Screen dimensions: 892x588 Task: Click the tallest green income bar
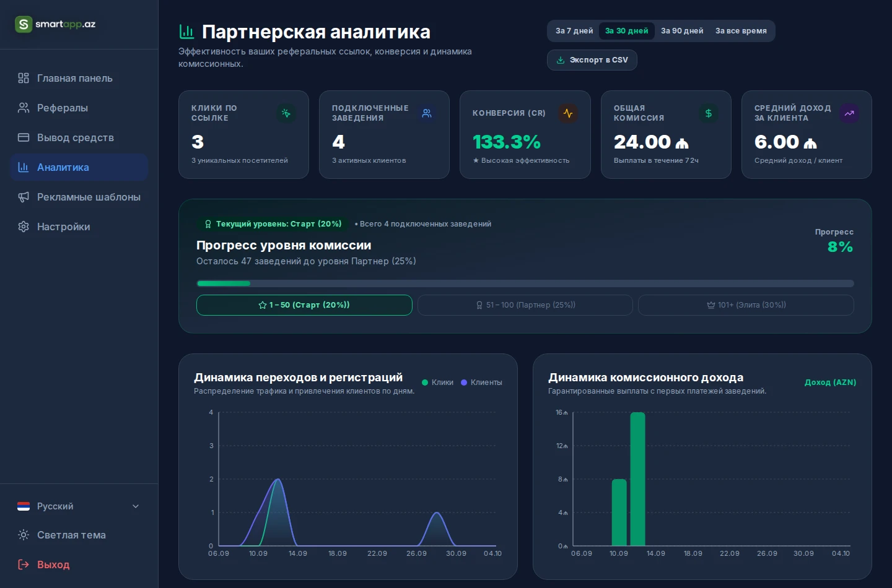pos(637,479)
